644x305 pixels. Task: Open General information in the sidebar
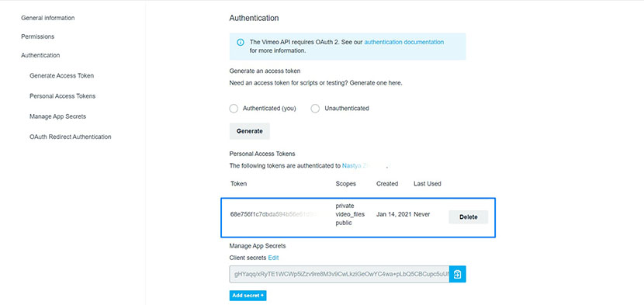pyautogui.click(x=48, y=18)
